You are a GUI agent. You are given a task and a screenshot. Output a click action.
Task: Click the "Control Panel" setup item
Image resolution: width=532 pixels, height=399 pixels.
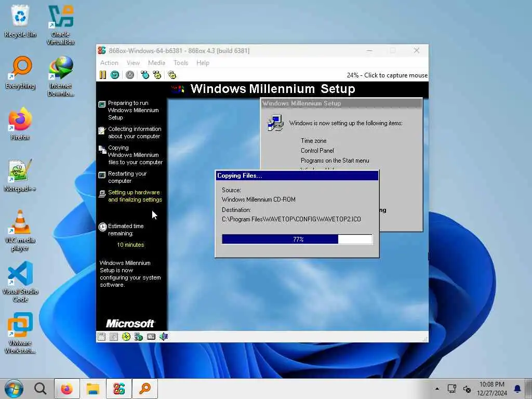click(317, 150)
